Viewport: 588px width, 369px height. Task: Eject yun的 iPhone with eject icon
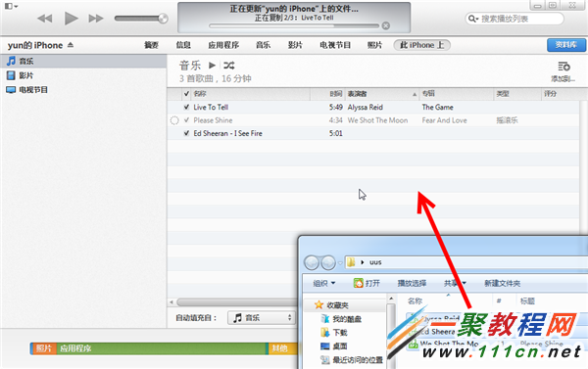(x=71, y=45)
